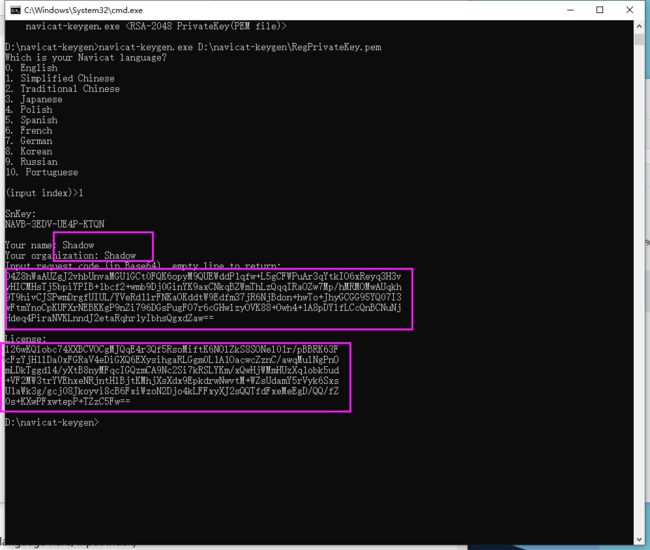Click the title text C:\Windows\System32\cmd.exe
Screen dimensions: 650x550
click(83, 10)
